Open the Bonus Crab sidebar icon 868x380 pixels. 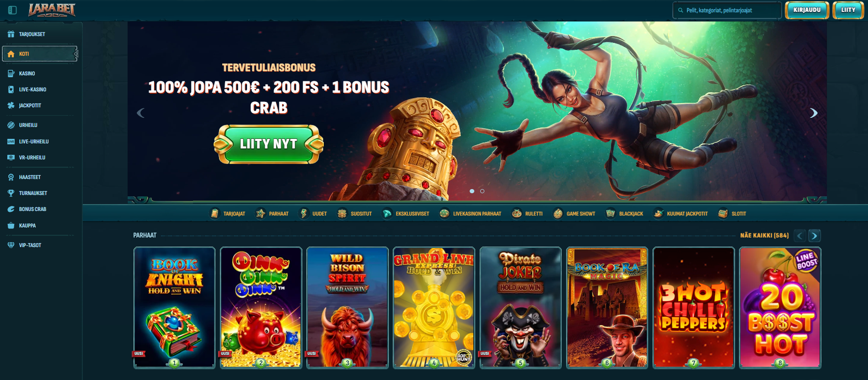click(11, 209)
